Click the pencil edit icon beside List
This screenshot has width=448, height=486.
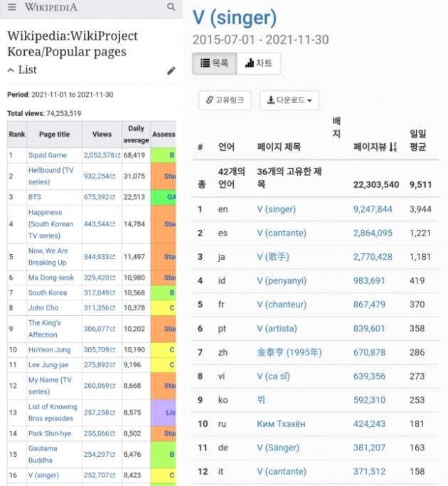point(171,70)
